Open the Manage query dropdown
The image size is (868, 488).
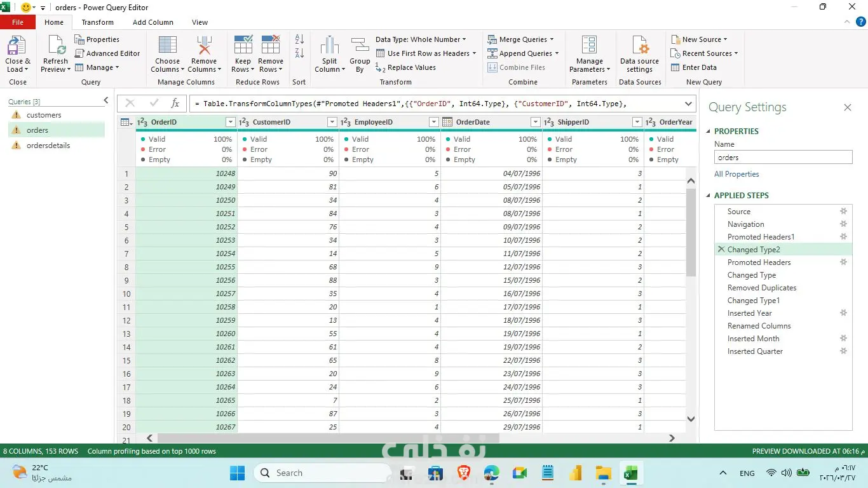click(97, 67)
